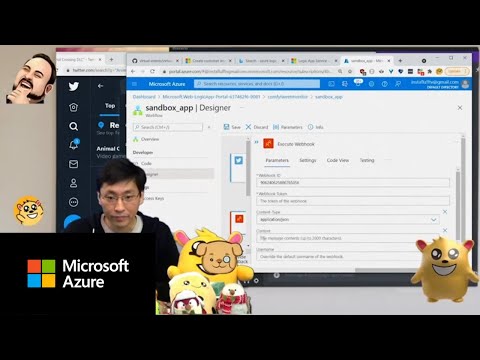Select the orange webhook action card on canvas
This screenshot has width=480, height=360.
(x=238, y=222)
